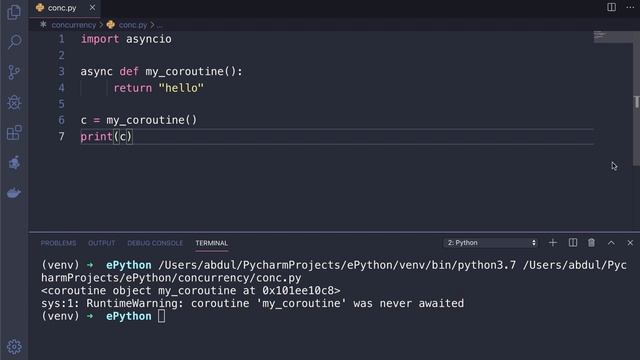
Task: Click the editor minimap
Action: (613, 37)
